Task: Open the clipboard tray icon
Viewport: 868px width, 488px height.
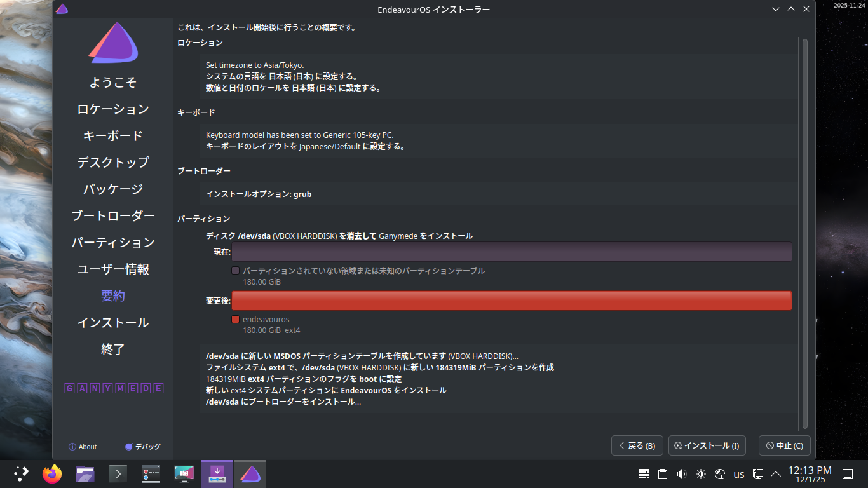Action: coord(663,474)
